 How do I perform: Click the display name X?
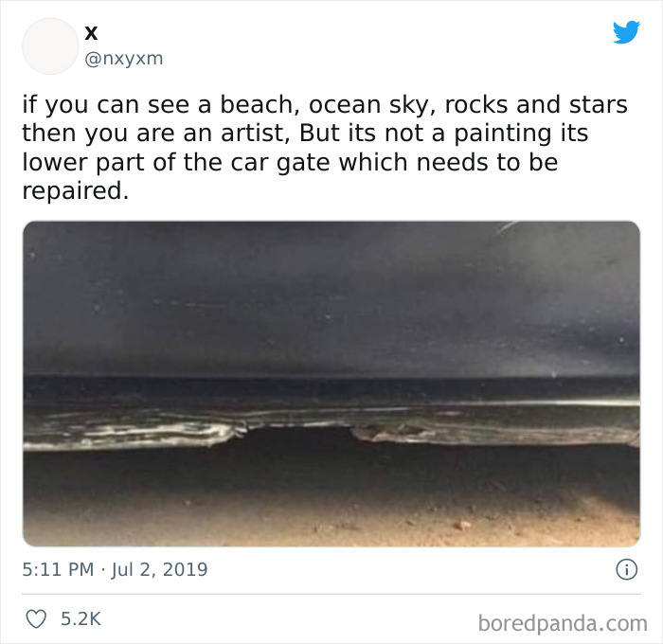pyautogui.click(x=91, y=32)
